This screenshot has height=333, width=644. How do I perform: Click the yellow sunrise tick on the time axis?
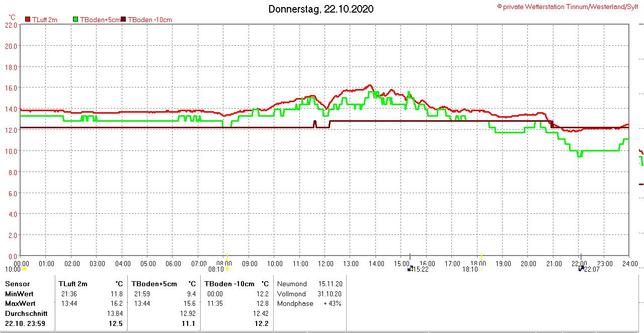pos(227,257)
